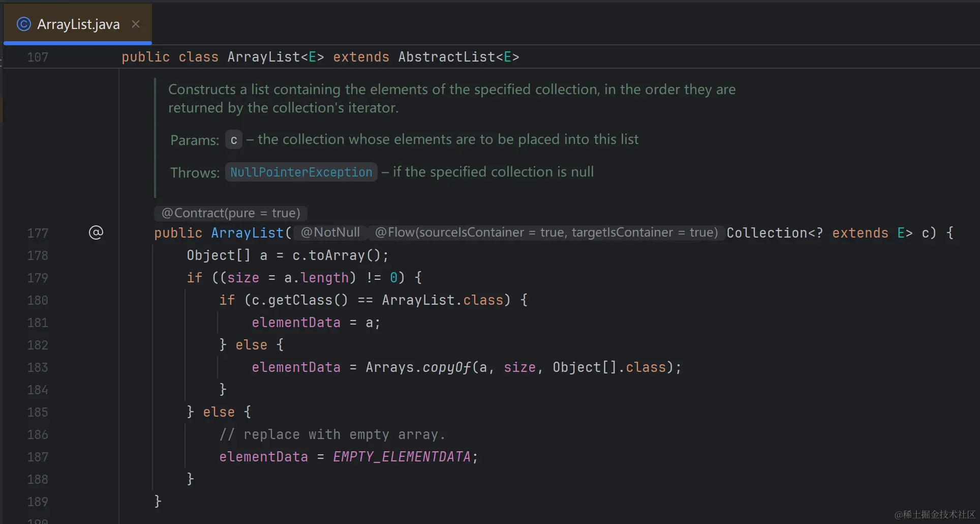Click line number 178 in the gutter

pyautogui.click(x=38, y=255)
